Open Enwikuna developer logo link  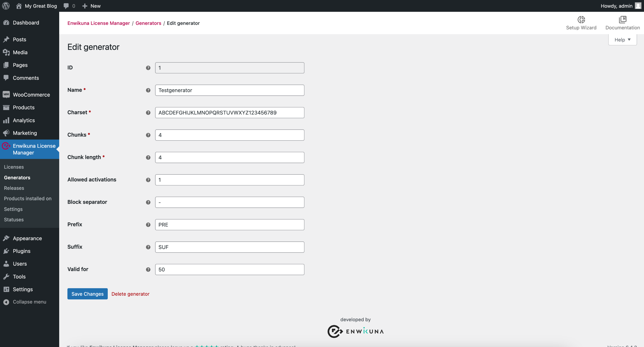355,331
